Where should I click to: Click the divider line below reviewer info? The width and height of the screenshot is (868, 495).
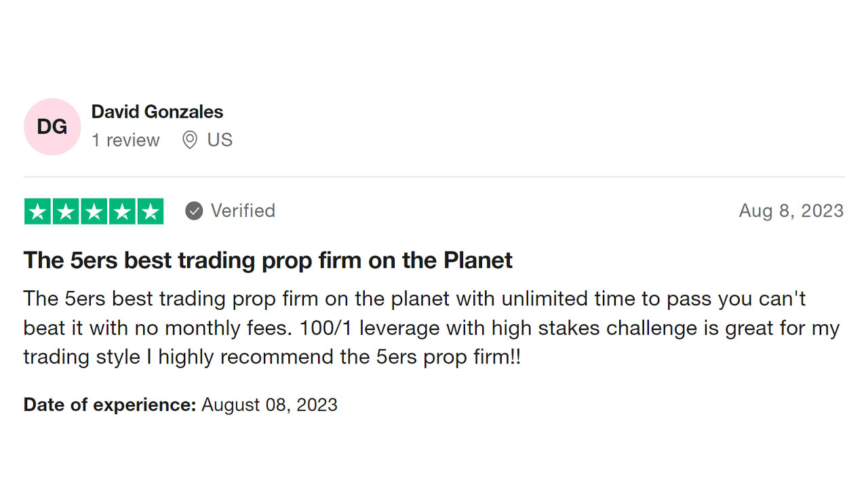(434, 177)
